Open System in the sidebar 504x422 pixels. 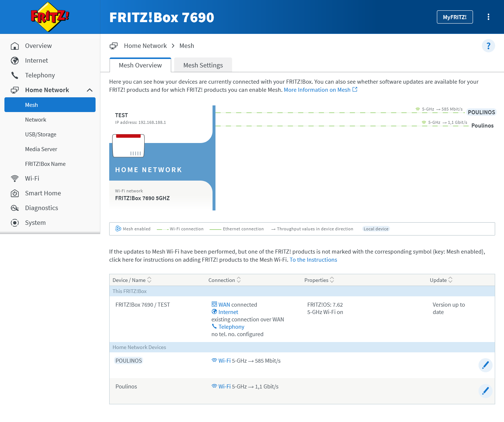pos(35,223)
